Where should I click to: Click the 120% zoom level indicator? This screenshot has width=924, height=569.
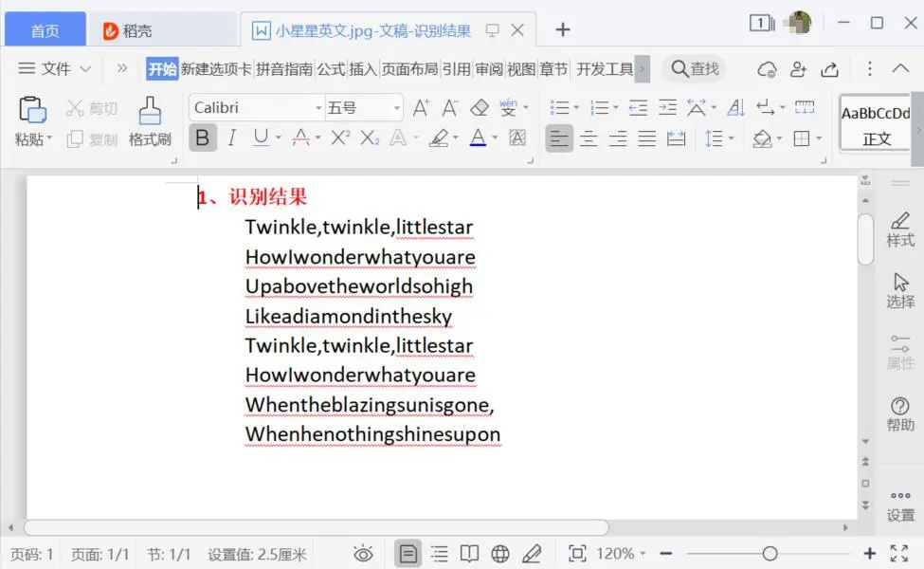click(x=617, y=554)
